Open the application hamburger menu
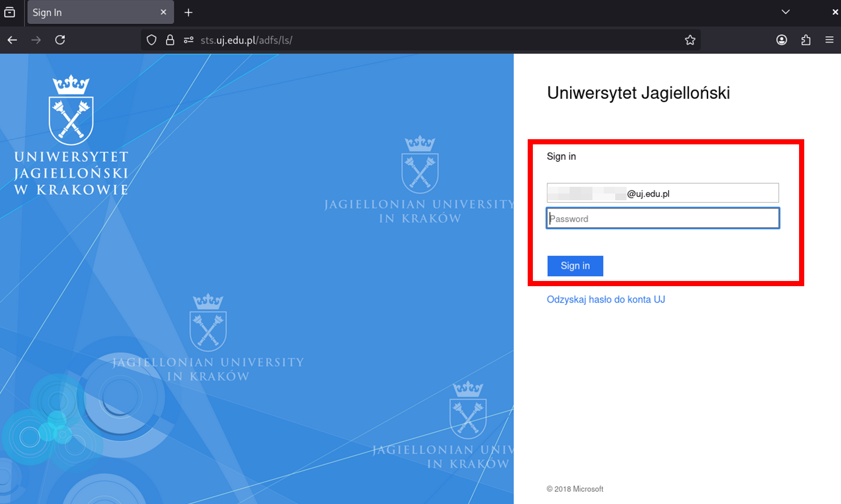The height and width of the screenshot is (504, 841). click(829, 40)
